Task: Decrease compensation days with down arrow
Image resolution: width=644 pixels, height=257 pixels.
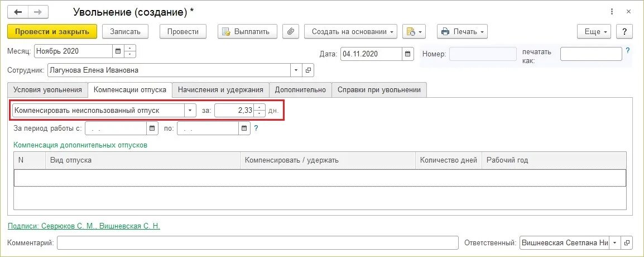Action: point(259,114)
